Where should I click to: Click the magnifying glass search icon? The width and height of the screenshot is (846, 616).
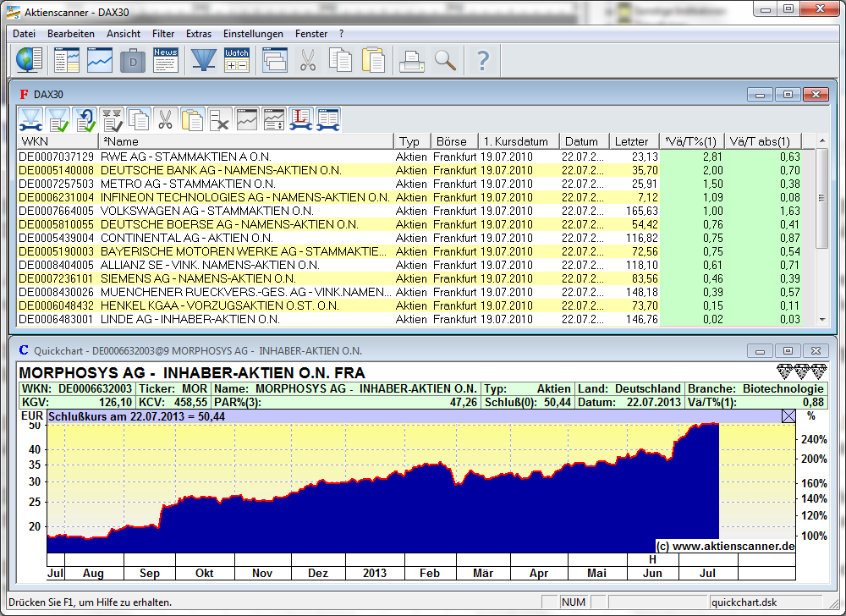tap(445, 60)
